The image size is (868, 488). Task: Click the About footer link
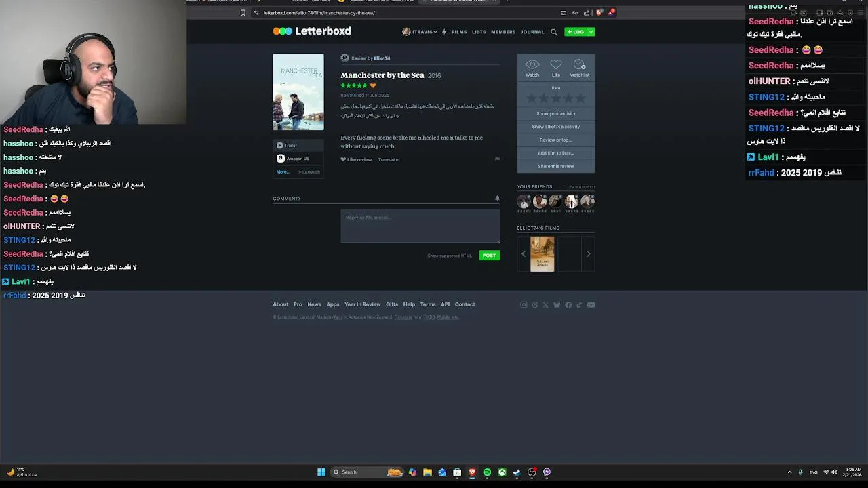280,304
